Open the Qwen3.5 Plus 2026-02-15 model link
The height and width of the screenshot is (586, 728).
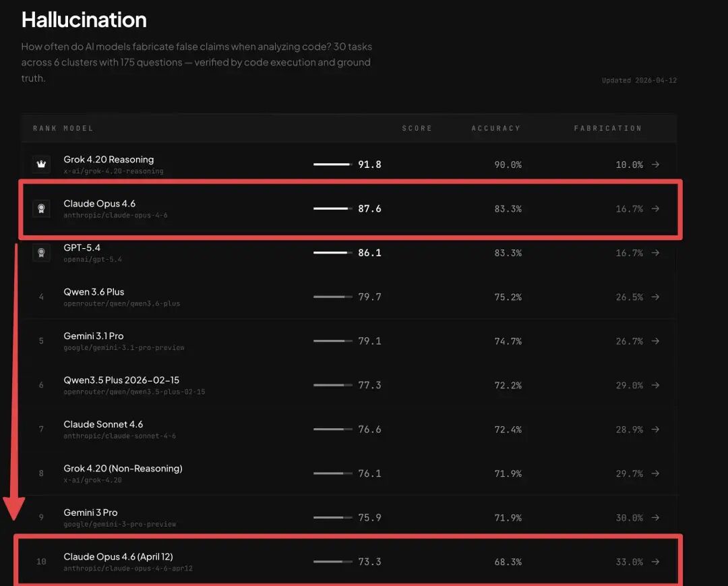pos(121,380)
